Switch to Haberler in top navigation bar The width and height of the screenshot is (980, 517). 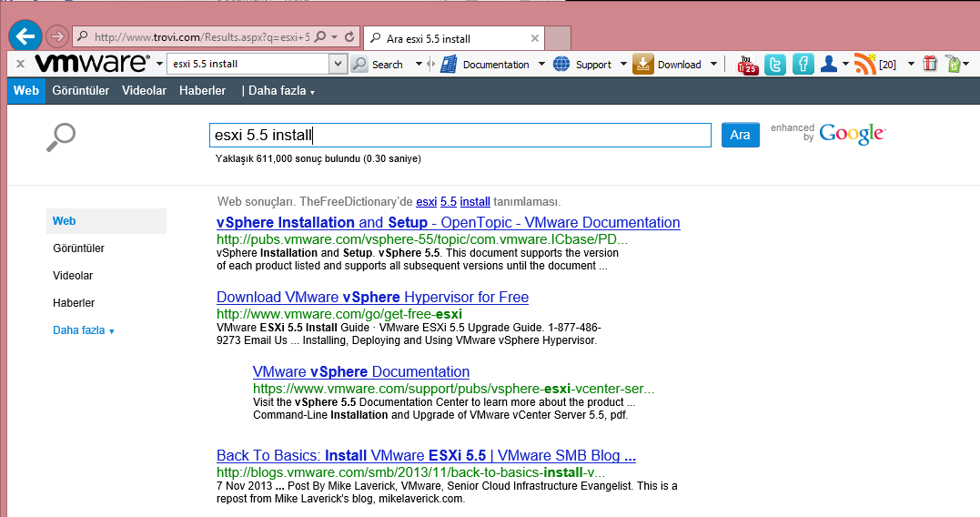203,91
